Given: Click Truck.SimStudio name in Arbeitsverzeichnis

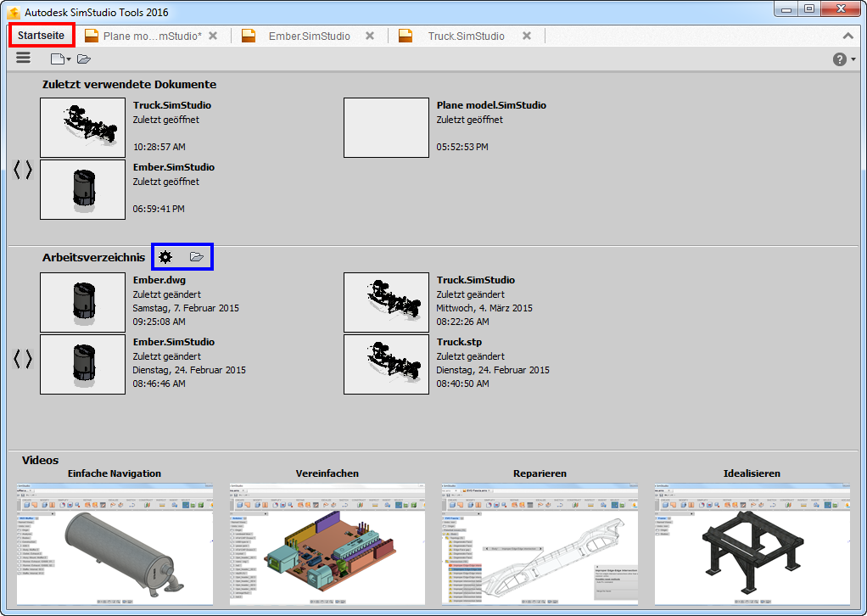Looking at the screenshot, I should [x=476, y=280].
